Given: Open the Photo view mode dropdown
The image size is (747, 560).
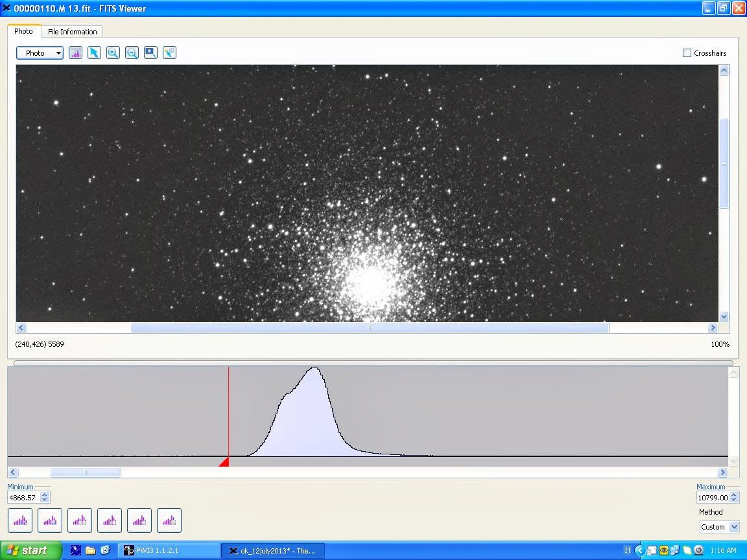Looking at the screenshot, I should point(40,53).
